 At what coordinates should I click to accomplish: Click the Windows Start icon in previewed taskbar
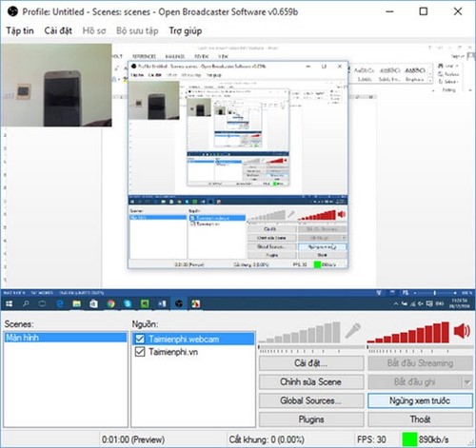[x=10, y=303]
